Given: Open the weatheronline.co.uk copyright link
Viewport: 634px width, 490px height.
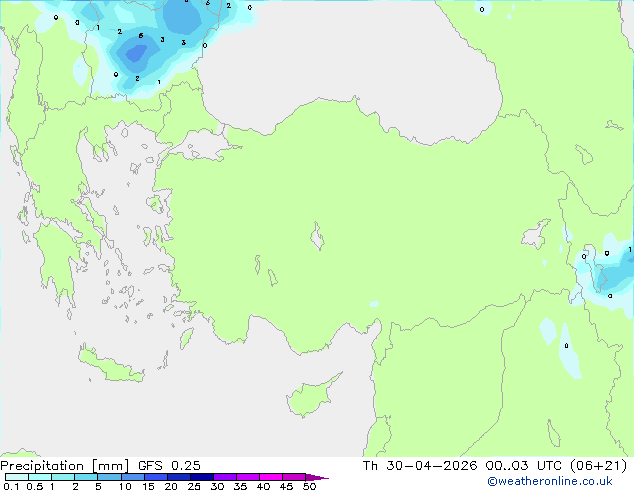Looking at the screenshot, I should click(550, 481).
